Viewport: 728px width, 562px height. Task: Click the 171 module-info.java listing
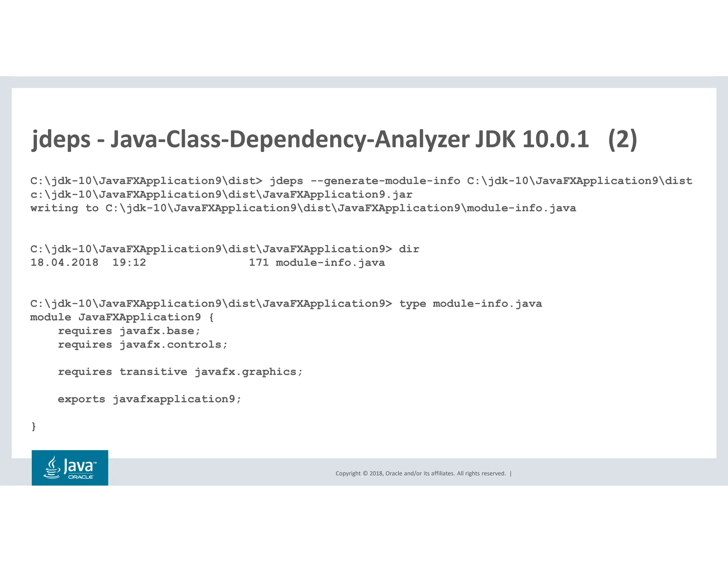pyautogui.click(x=316, y=263)
